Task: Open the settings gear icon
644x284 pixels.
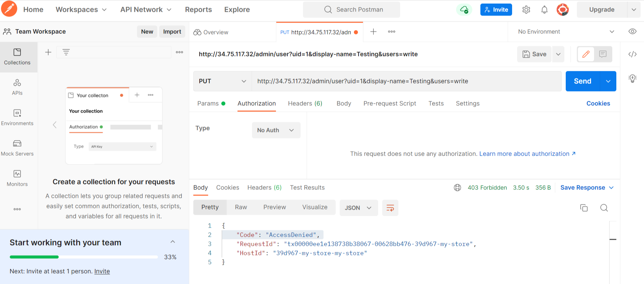Action: (x=526, y=10)
